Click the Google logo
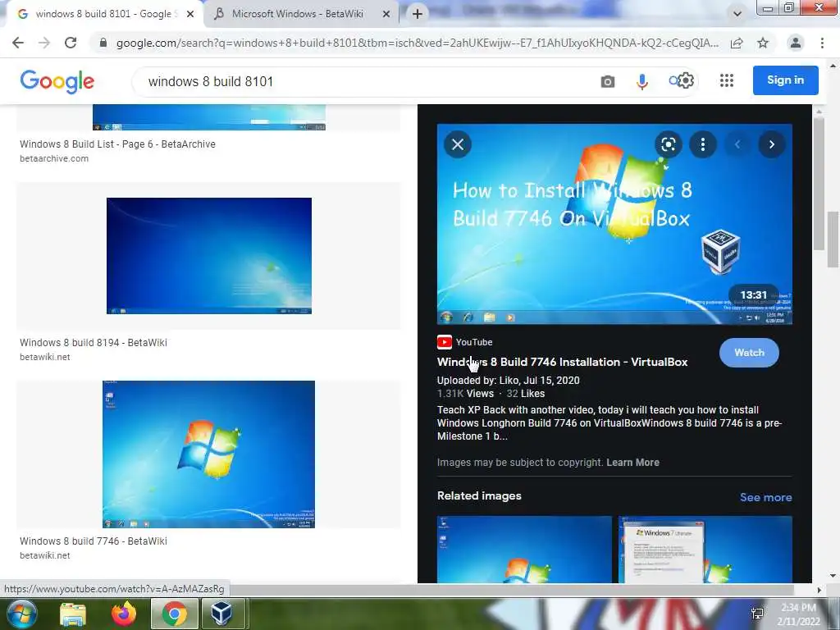 (x=57, y=81)
